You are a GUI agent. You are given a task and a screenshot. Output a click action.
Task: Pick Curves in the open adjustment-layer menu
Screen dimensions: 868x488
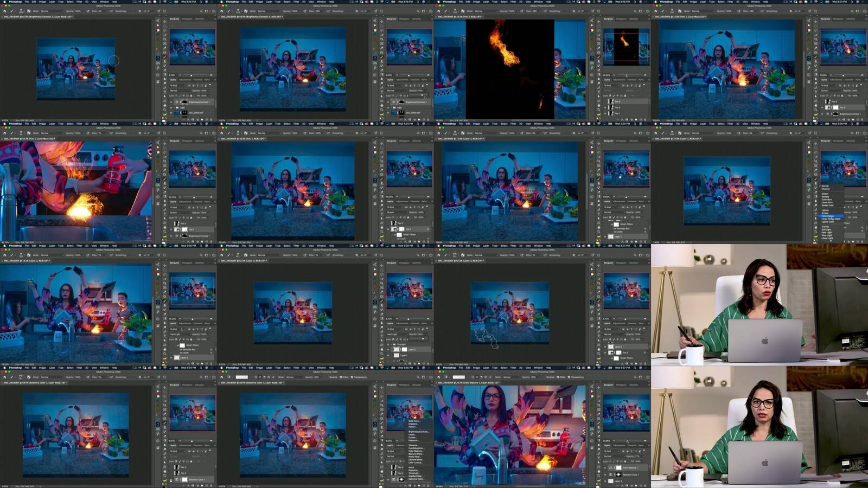pyautogui.click(x=412, y=438)
